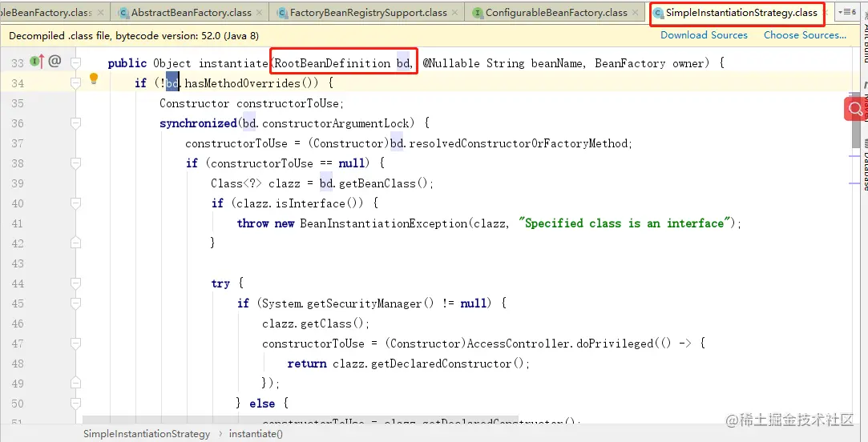Image resolution: width=868 pixels, height=442 pixels.
Task: Click line number 33 in the gutter
Action: (x=18, y=63)
